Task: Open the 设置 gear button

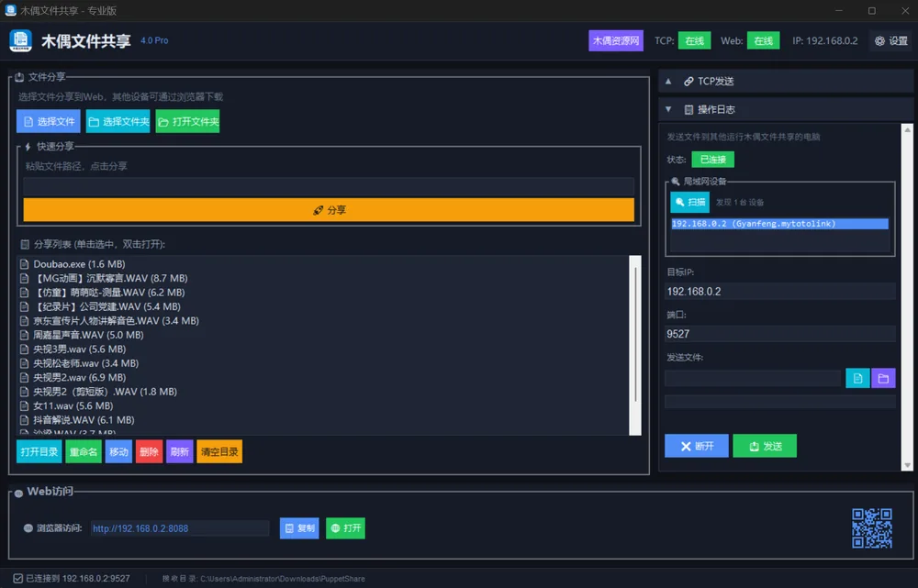Action: (891, 41)
